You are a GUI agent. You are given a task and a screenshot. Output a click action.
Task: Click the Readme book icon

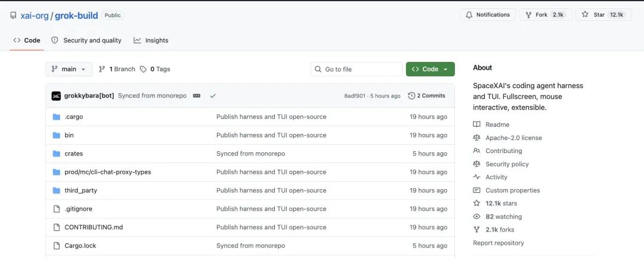tap(476, 124)
